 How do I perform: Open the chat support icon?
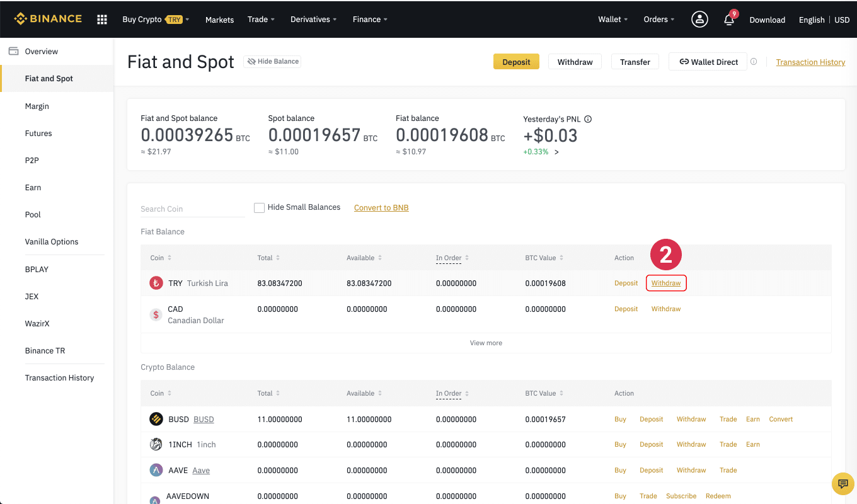click(843, 483)
